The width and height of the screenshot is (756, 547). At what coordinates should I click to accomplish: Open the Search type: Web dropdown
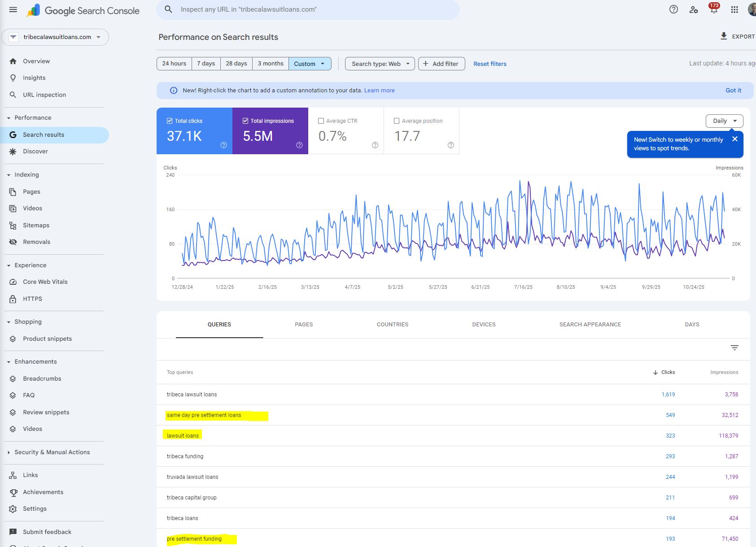(380, 64)
